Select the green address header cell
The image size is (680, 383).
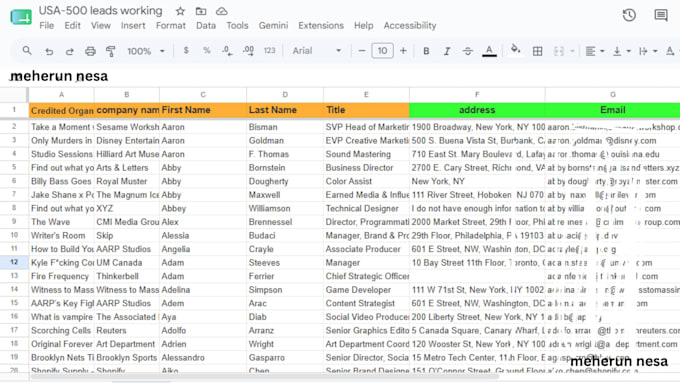[477, 110]
